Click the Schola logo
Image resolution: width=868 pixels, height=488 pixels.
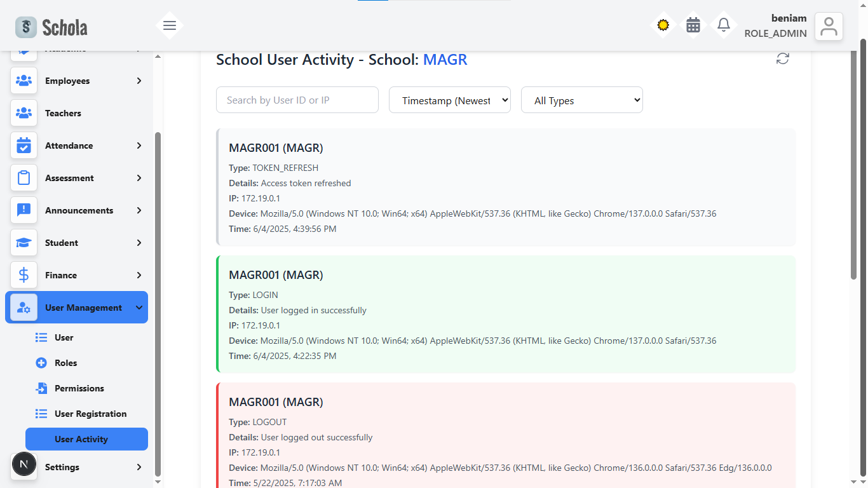[x=51, y=27]
